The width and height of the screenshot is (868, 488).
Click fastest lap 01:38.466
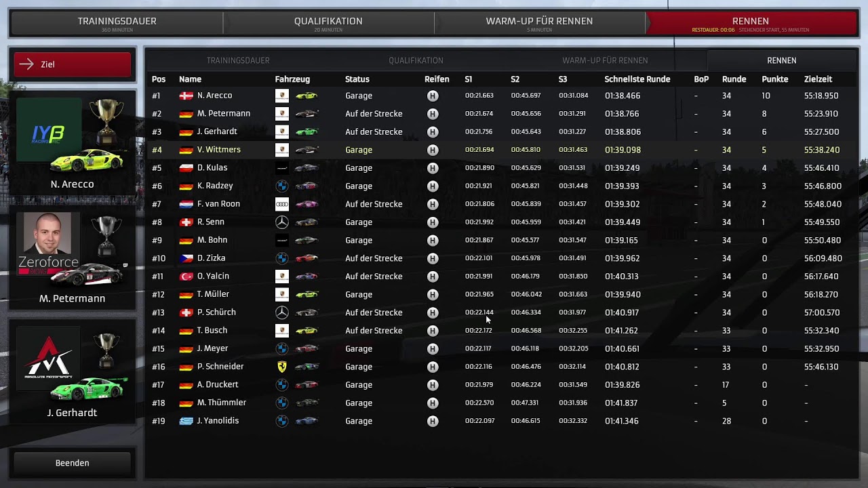pyautogui.click(x=623, y=96)
